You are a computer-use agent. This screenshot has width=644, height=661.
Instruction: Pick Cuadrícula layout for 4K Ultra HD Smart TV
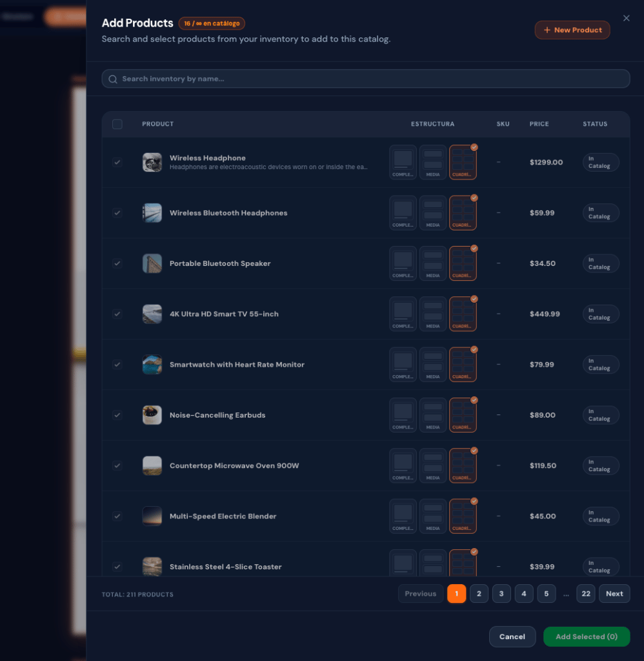pyautogui.click(x=463, y=314)
